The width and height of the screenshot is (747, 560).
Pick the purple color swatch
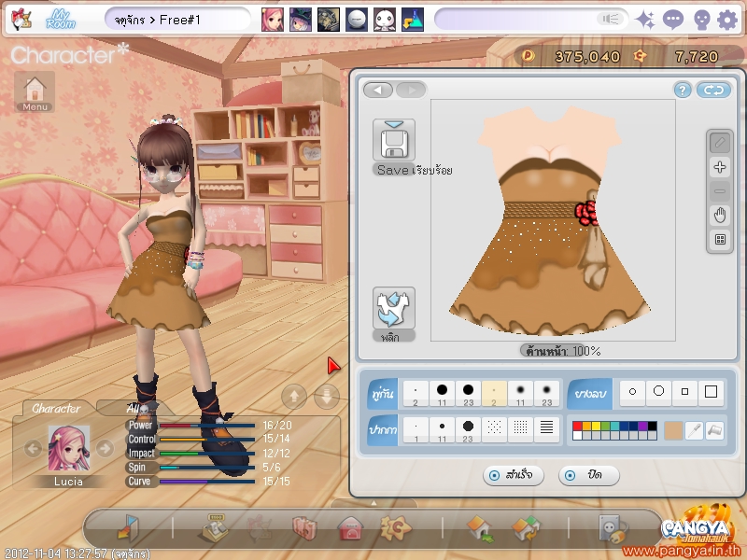(x=642, y=427)
